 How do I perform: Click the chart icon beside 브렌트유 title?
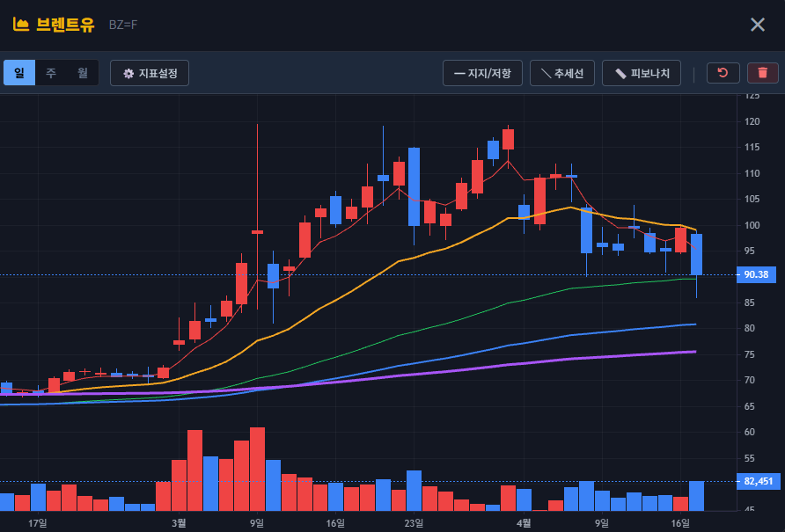(x=20, y=24)
